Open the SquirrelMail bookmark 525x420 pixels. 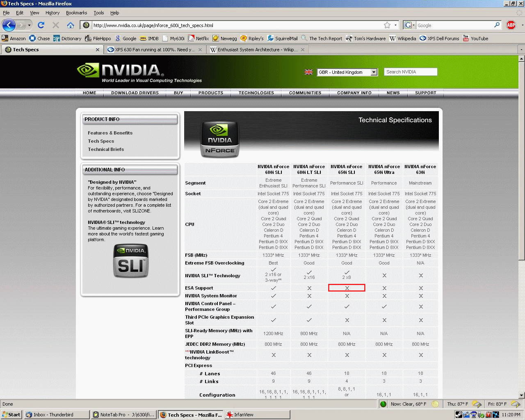283,38
